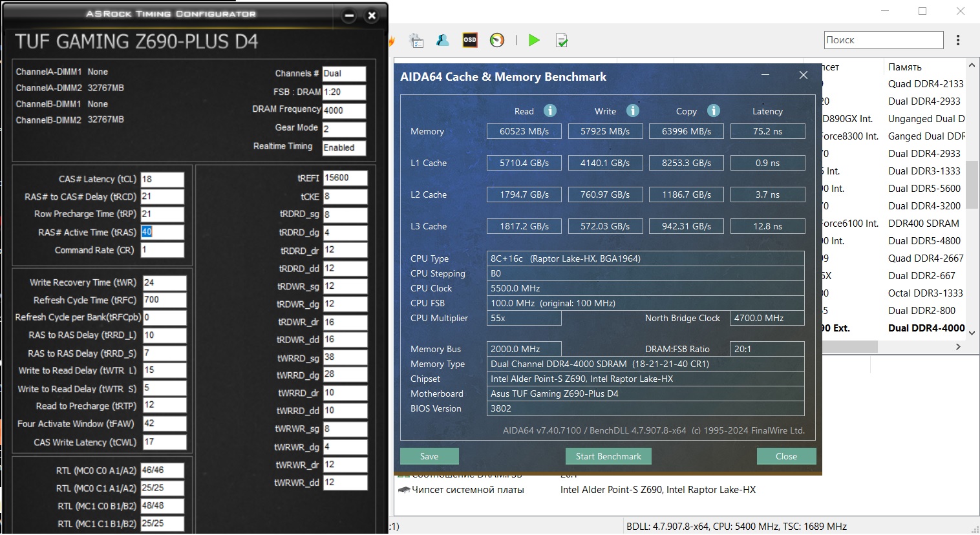The height and width of the screenshot is (535, 980).
Task: Click the CAS Write Latency (tCWL) field
Action: pyautogui.click(x=164, y=442)
